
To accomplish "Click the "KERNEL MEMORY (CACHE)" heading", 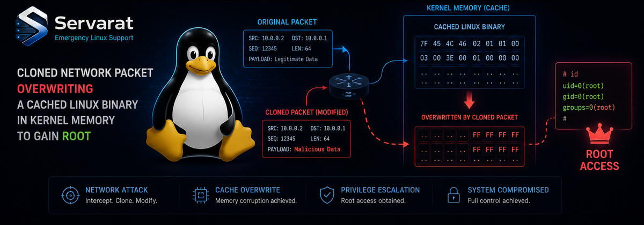I will [469, 9].
